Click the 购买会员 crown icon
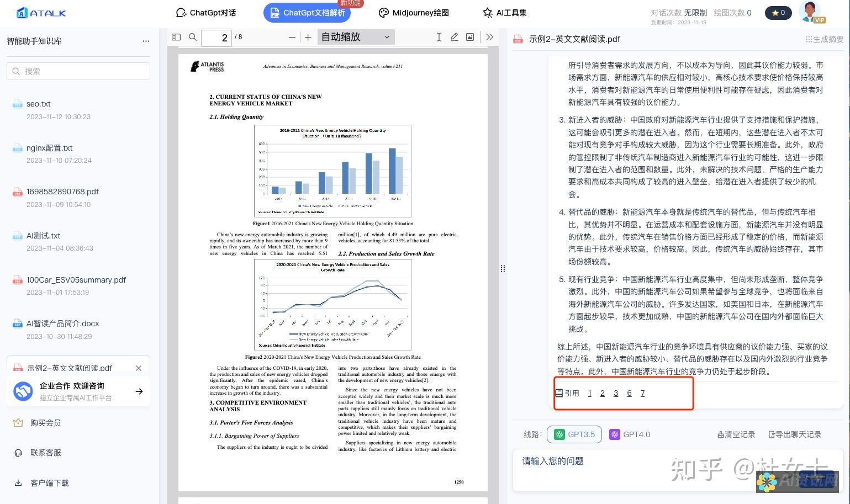850x504 pixels. (18, 423)
